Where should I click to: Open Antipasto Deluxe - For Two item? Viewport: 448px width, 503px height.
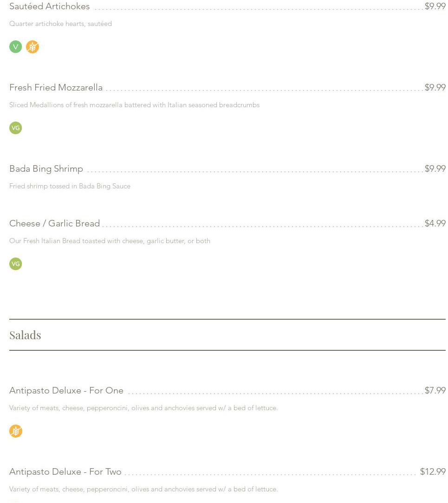coord(65,472)
